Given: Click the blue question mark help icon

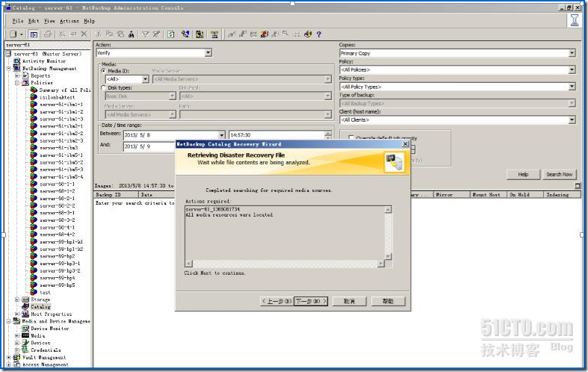Looking at the screenshot, I should click(319, 34).
